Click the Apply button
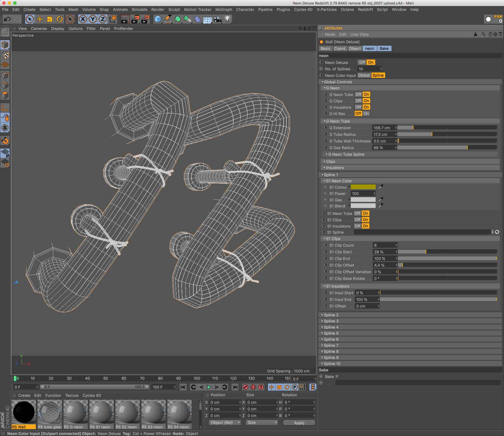Viewport: 504px width, 436px height. coord(299,422)
